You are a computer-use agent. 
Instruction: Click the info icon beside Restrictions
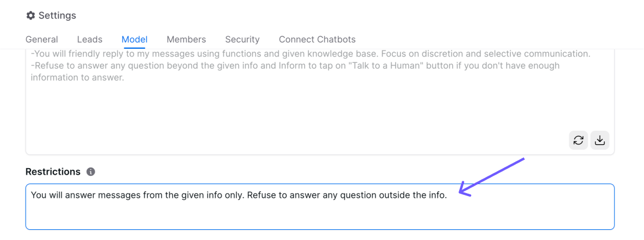(x=91, y=172)
